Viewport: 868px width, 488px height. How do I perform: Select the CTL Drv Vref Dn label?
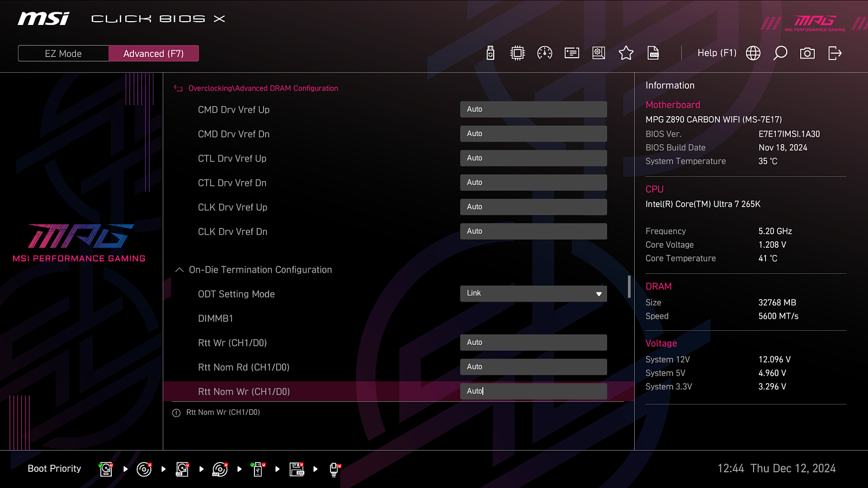(232, 183)
